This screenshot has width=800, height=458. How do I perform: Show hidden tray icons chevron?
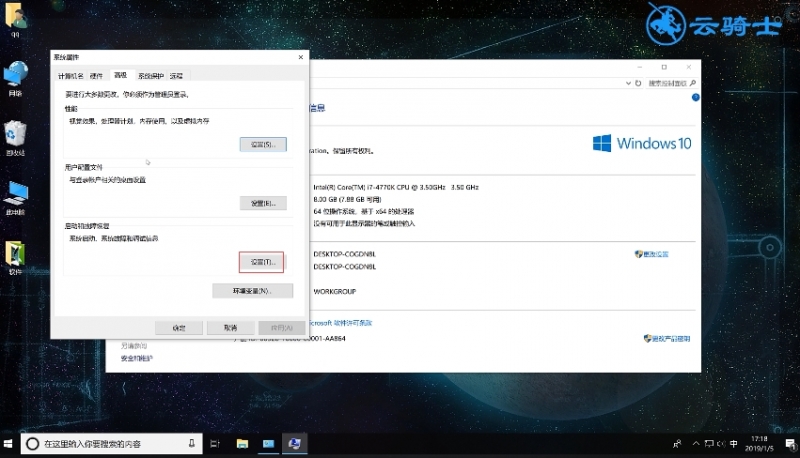(696, 444)
